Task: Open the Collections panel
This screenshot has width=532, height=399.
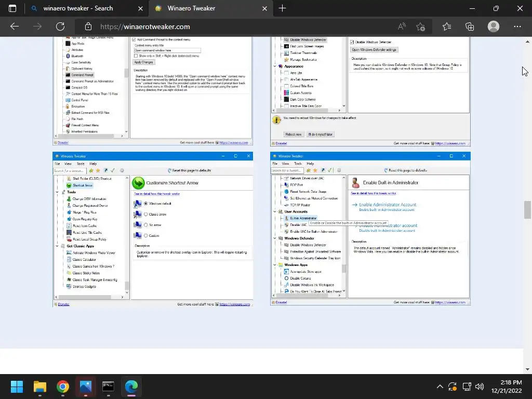Action: pos(470,26)
